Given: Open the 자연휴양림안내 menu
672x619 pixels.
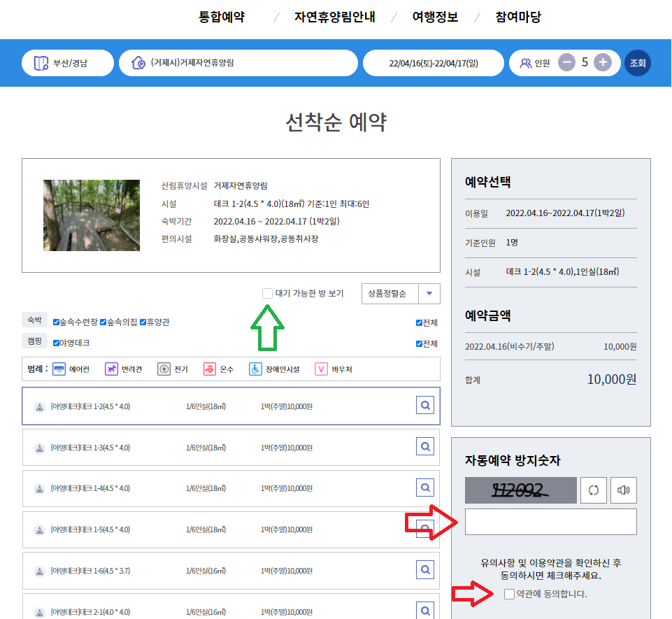Looking at the screenshot, I should click(335, 17).
